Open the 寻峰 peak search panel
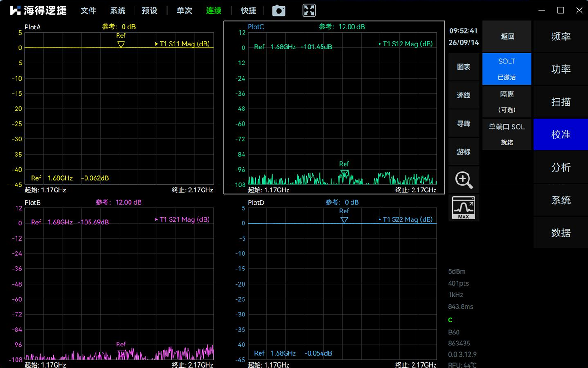This screenshot has width=588, height=368. click(x=464, y=123)
